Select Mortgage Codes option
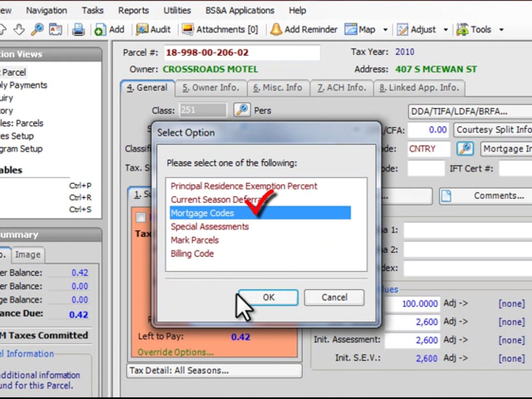The image size is (532, 399). [260, 213]
